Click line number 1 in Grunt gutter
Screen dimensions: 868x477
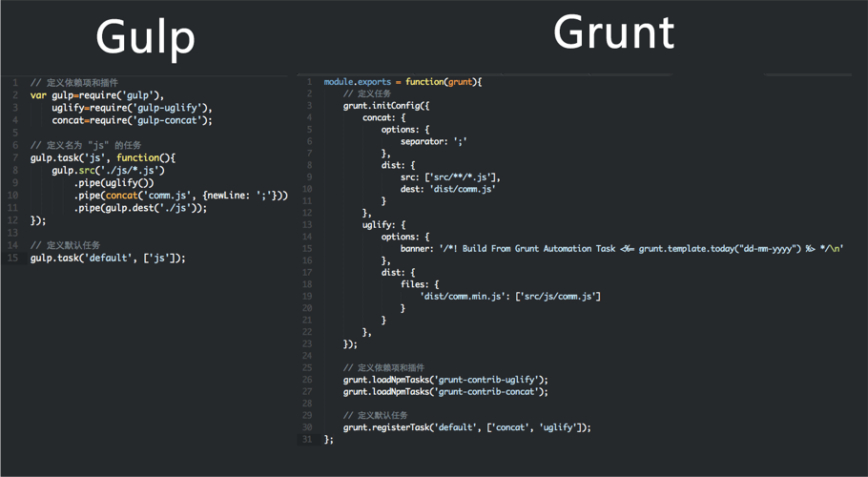point(310,82)
